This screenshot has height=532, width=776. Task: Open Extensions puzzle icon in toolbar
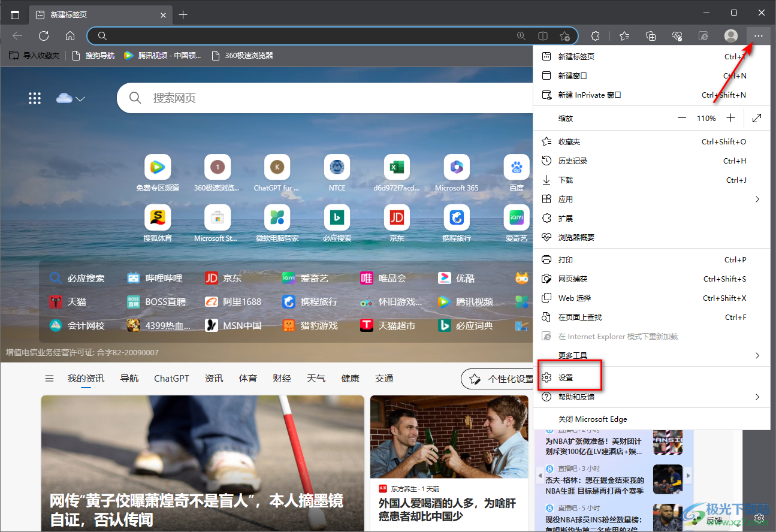click(595, 36)
